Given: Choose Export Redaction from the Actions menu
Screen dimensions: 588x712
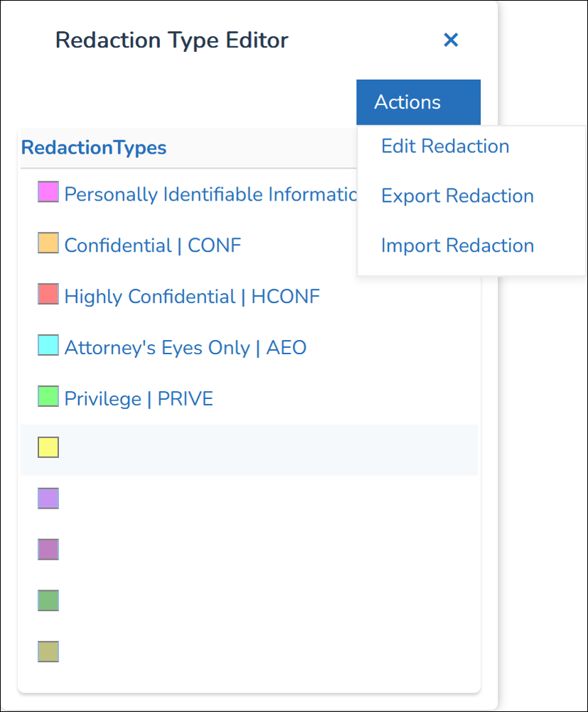Looking at the screenshot, I should pyautogui.click(x=457, y=196).
